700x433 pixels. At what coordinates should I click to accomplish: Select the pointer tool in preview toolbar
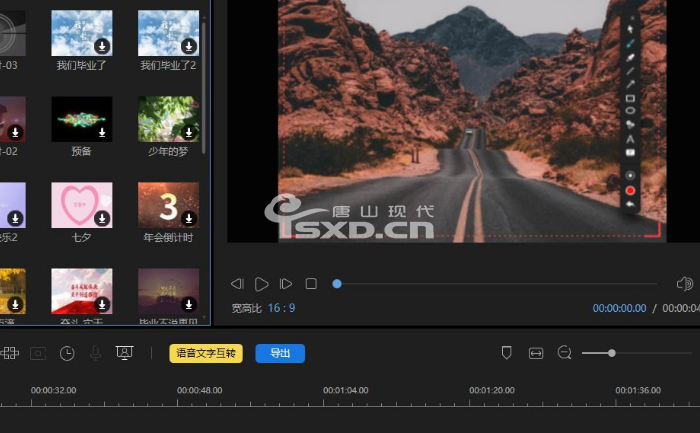[x=630, y=29]
